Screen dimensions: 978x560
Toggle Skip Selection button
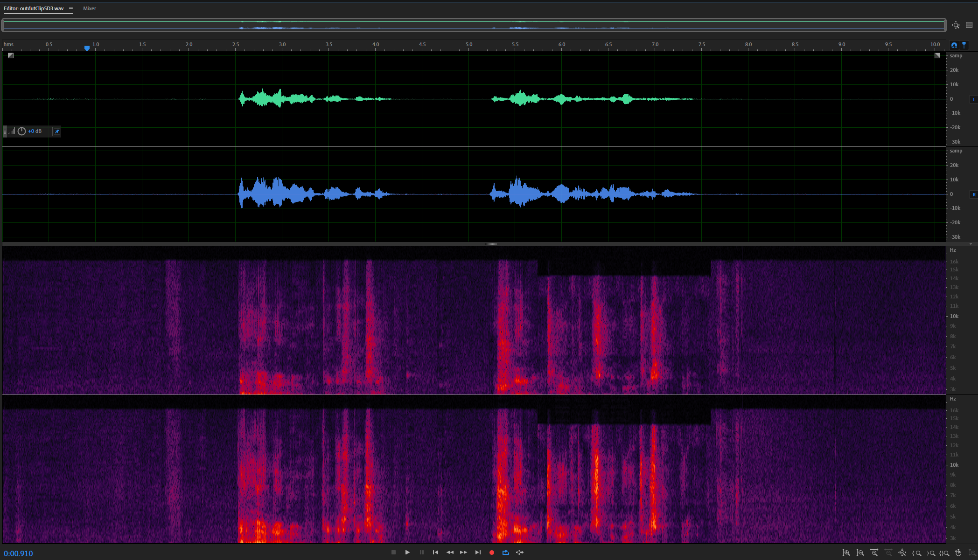[519, 553]
